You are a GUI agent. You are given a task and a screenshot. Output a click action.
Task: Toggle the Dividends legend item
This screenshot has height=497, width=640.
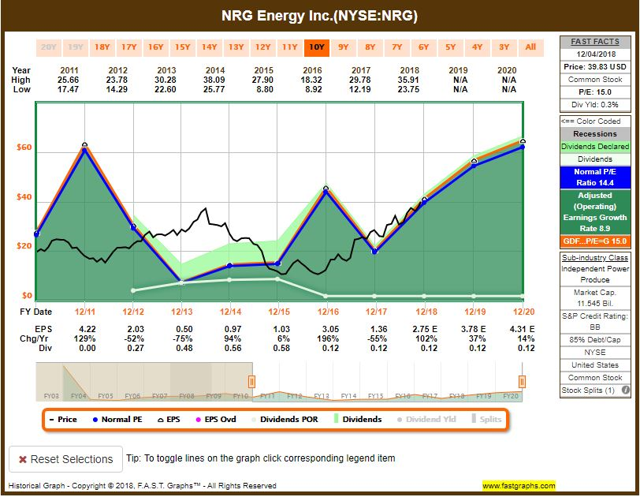(x=358, y=419)
